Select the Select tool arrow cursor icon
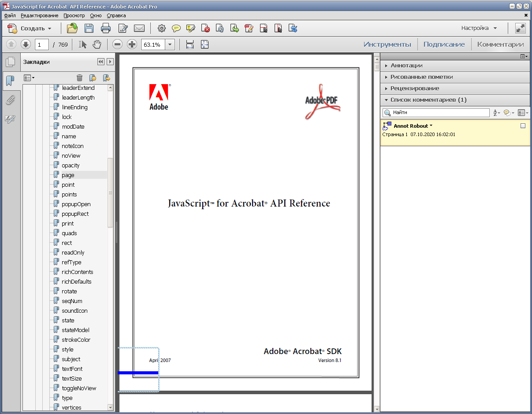 click(x=82, y=44)
